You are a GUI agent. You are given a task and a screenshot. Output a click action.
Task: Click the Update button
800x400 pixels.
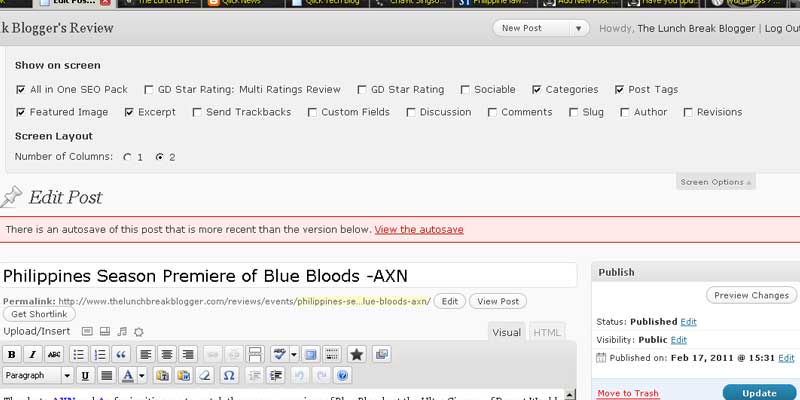coord(760,393)
